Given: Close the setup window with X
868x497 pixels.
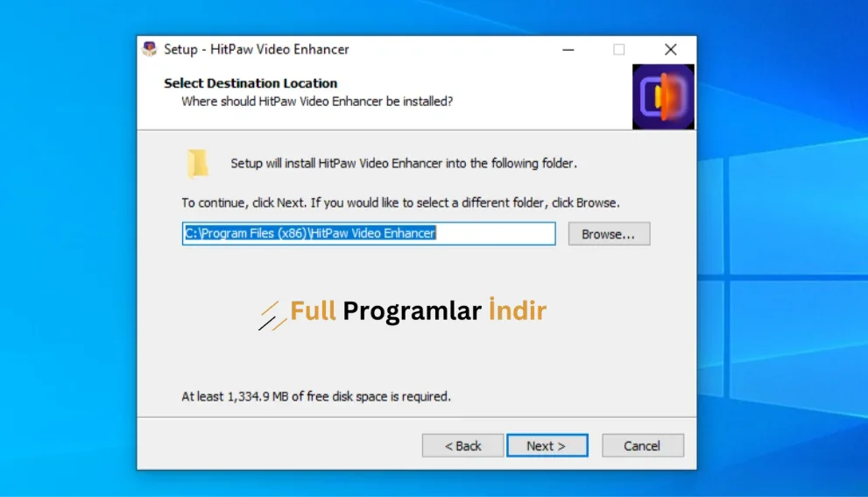Looking at the screenshot, I should click(x=670, y=49).
